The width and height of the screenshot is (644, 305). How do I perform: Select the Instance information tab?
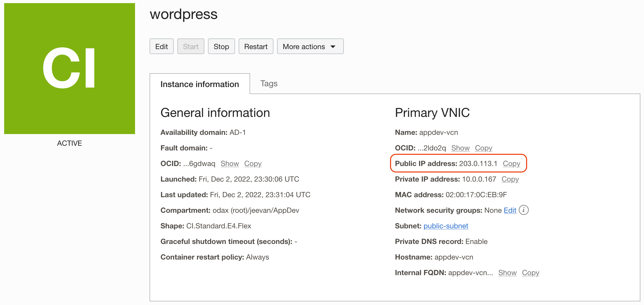pyautogui.click(x=200, y=84)
